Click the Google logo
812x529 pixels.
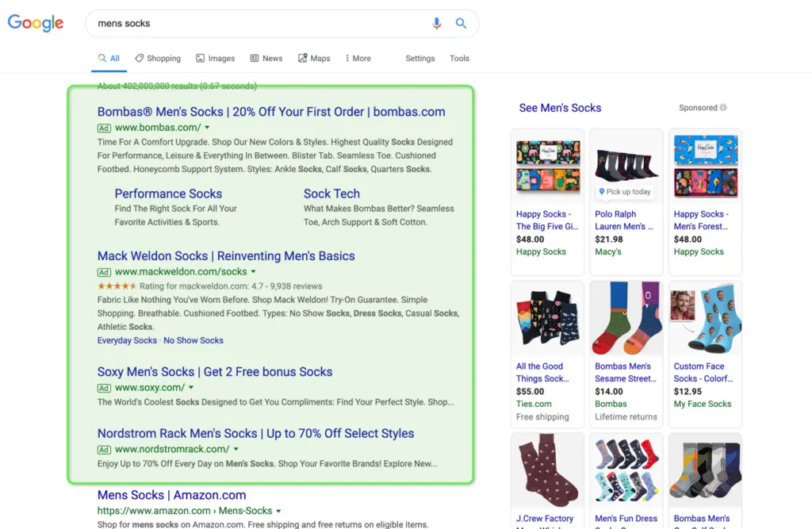(x=35, y=23)
